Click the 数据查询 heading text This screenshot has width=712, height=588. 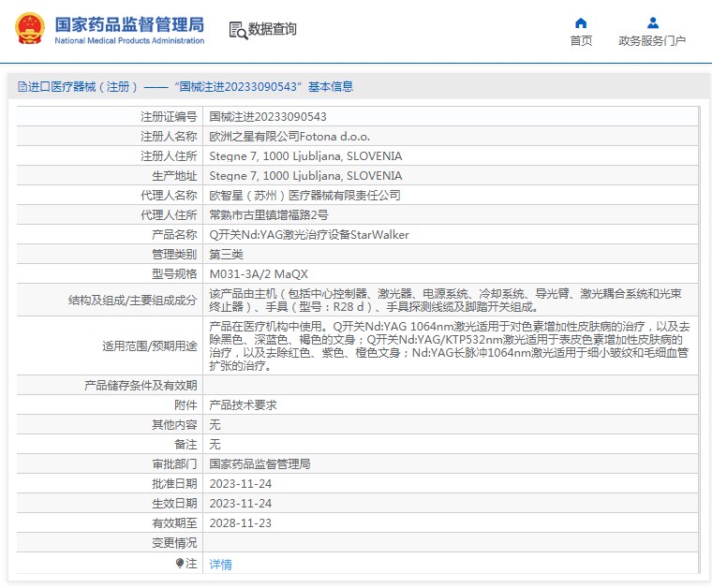coord(272,29)
